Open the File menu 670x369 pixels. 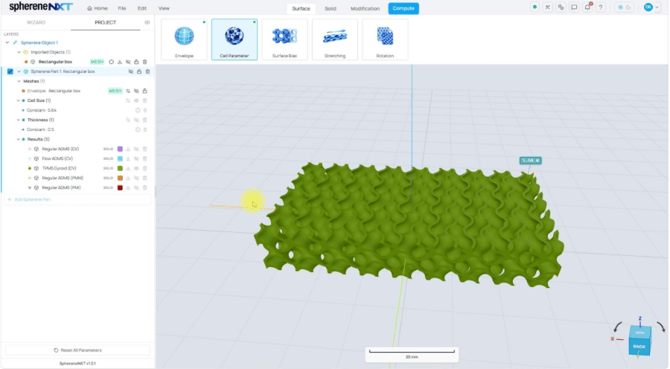[122, 8]
